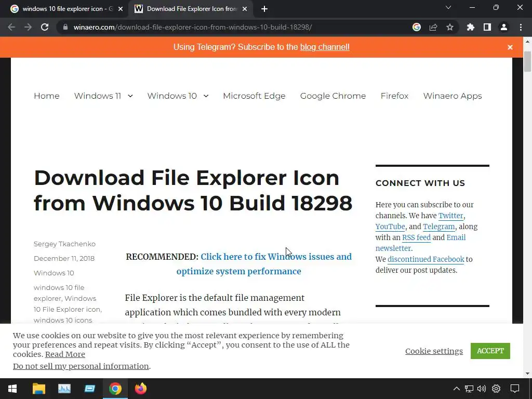Click the page vertical scrollbar thumb

point(527,61)
